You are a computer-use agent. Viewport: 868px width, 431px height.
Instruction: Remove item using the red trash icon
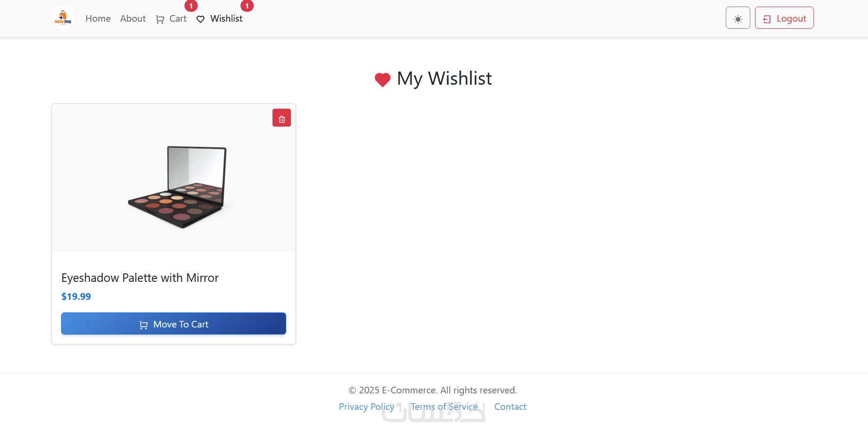tap(281, 118)
